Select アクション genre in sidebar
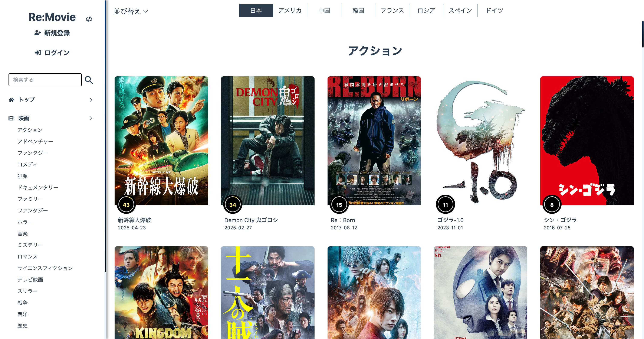Image resolution: width=644 pixels, height=339 pixels. (30, 130)
